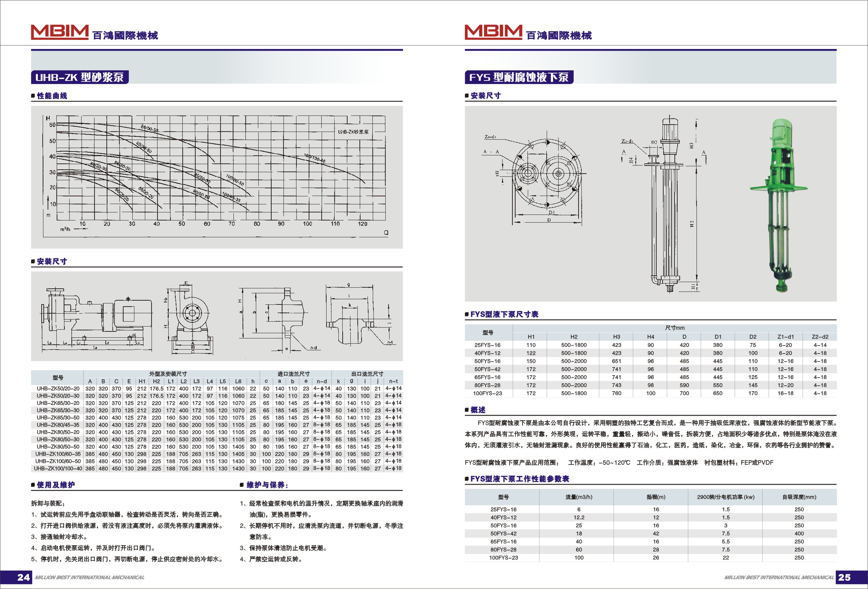Image resolution: width=868 pixels, height=589 pixels.
Task: Click the '尺寸mm' header in FYS dimension table
Action: 675,328
